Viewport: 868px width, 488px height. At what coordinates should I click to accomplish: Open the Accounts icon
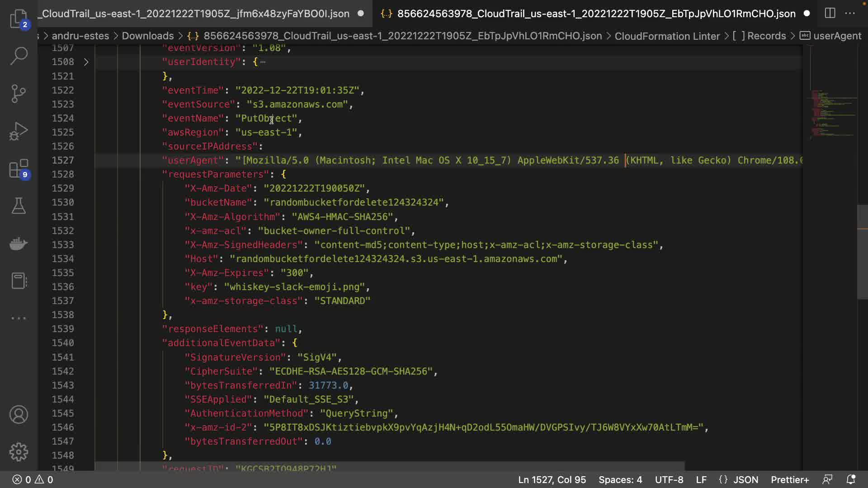19,414
